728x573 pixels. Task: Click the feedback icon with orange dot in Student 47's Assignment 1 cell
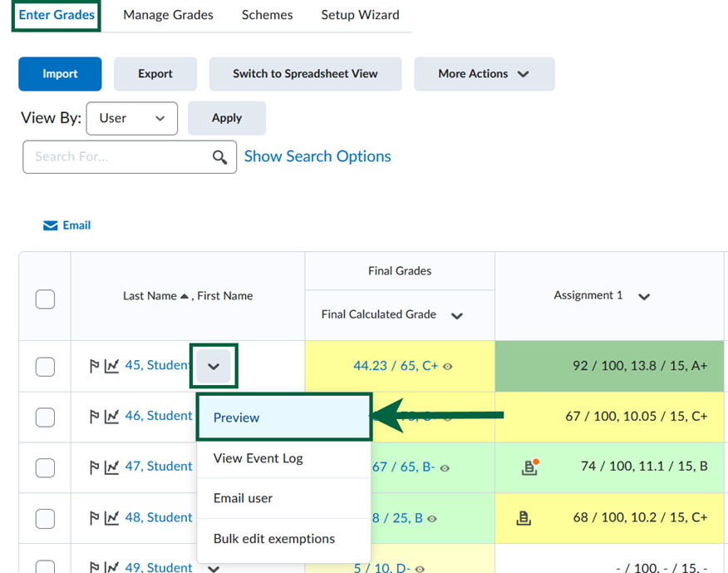(x=529, y=466)
